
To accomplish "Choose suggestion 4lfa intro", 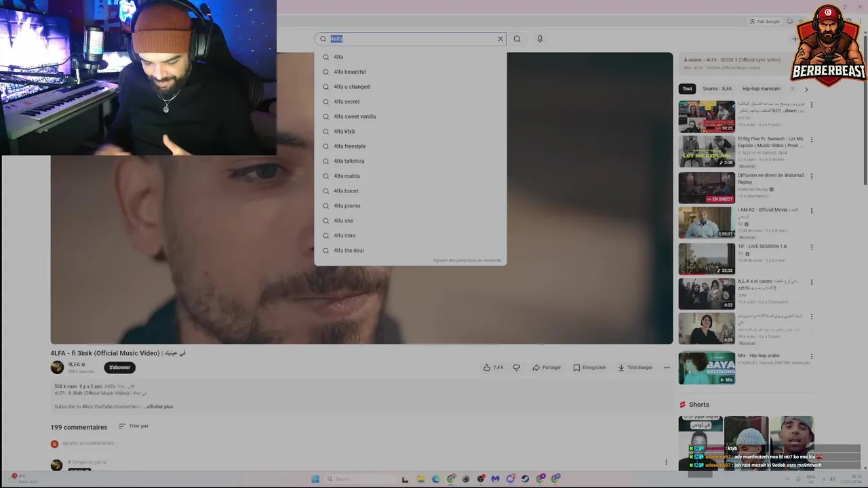I will click(x=410, y=236).
